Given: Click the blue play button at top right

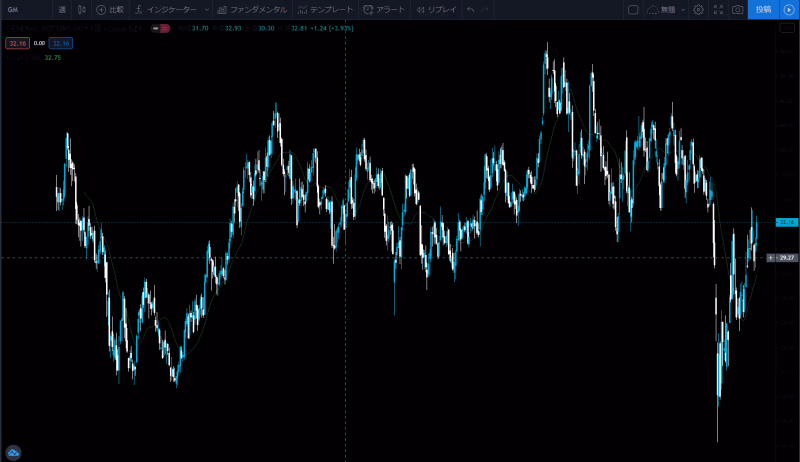Looking at the screenshot, I should pyautogui.click(x=788, y=9).
